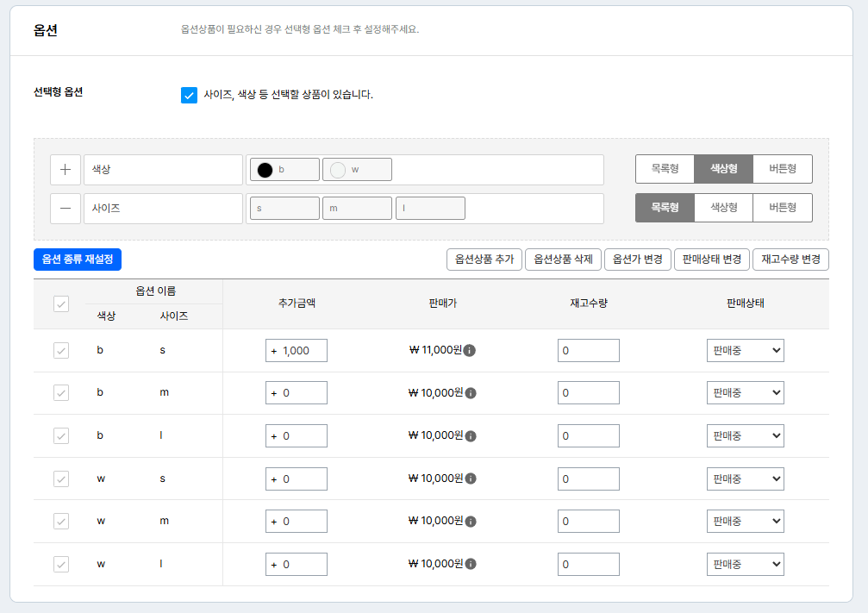Click info icon in the b / m row
The width and height of the screenshot is (868, 613).
[471, 393]
